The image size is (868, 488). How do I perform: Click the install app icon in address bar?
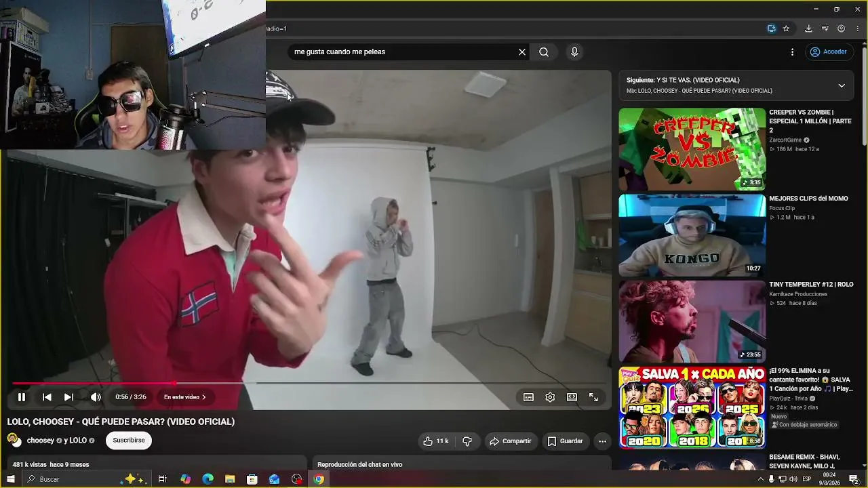771,28
